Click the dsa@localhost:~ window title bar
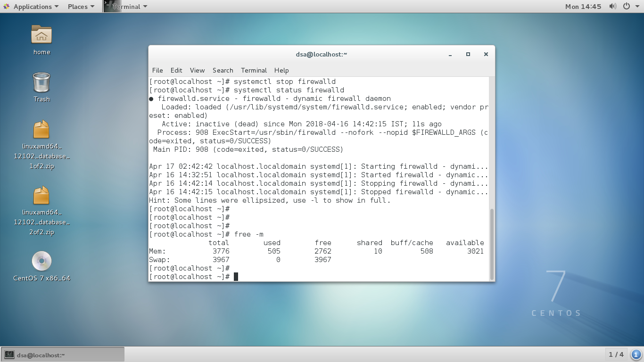 [x=322, y=54]
